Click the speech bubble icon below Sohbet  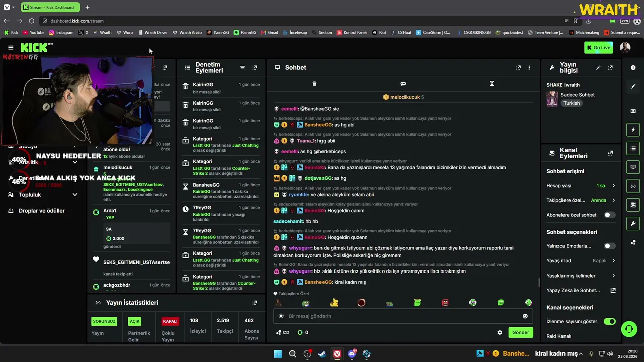point(403,84)
